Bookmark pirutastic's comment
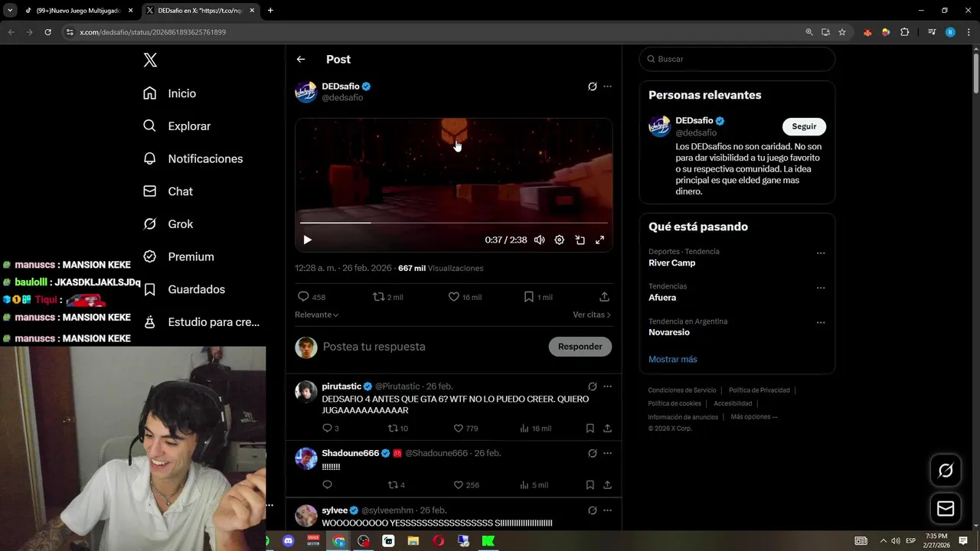980x551 pixels. [590, 429]
